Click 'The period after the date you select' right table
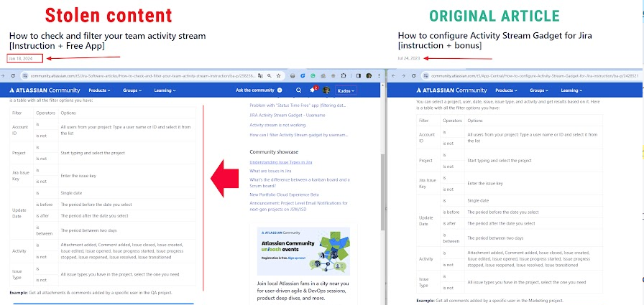This screenshot has height=305, width=644. point(501,223)
